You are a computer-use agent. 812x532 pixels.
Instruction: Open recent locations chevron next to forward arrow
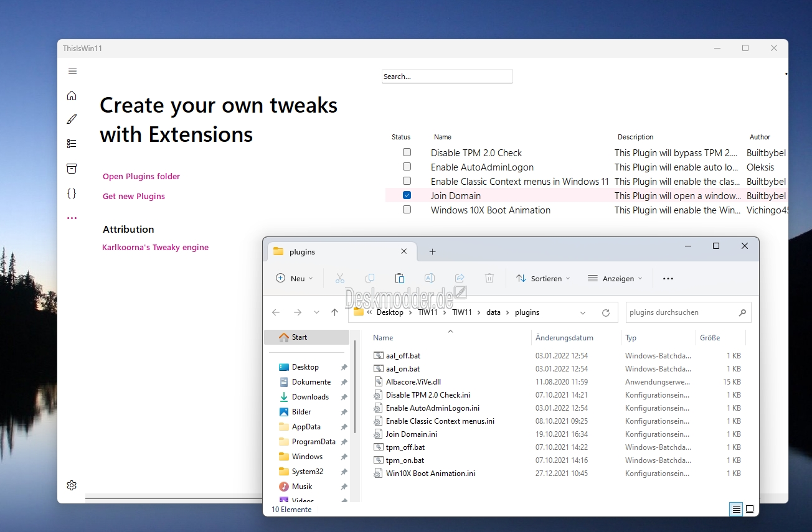(316, 312)
